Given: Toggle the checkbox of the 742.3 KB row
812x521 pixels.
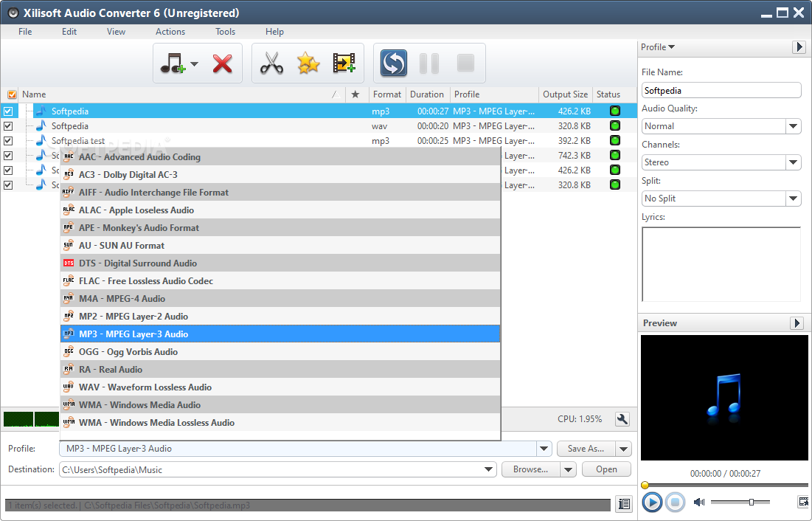Looking at the screenshot, I should click(x=8, y=156).
